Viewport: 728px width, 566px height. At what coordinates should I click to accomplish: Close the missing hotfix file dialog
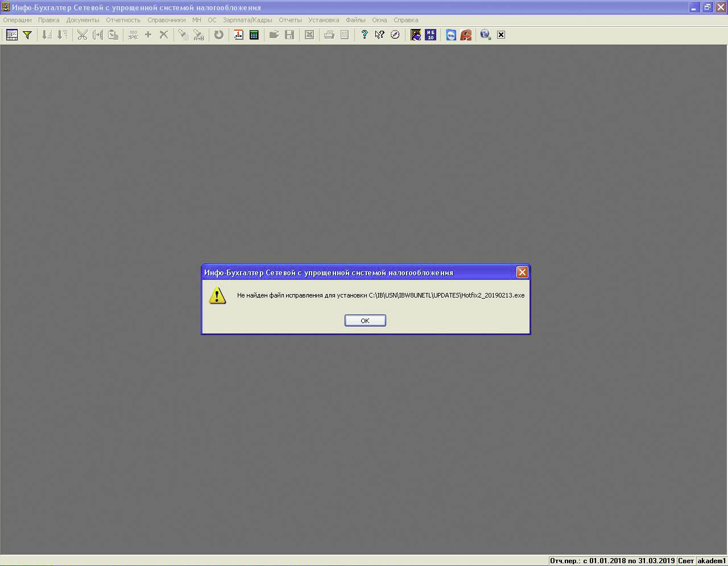pos(522,272)
